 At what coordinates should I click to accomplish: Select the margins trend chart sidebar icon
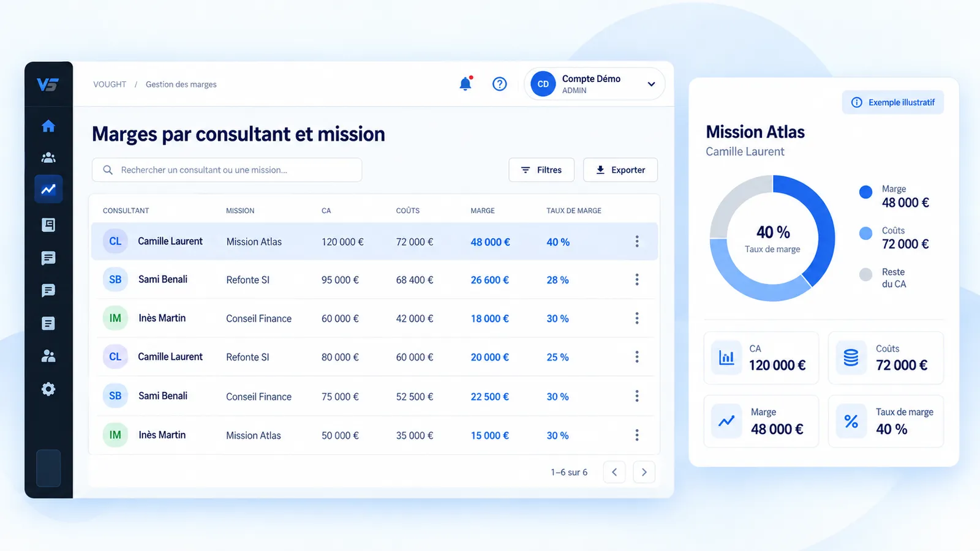click(x=48, y=189)
